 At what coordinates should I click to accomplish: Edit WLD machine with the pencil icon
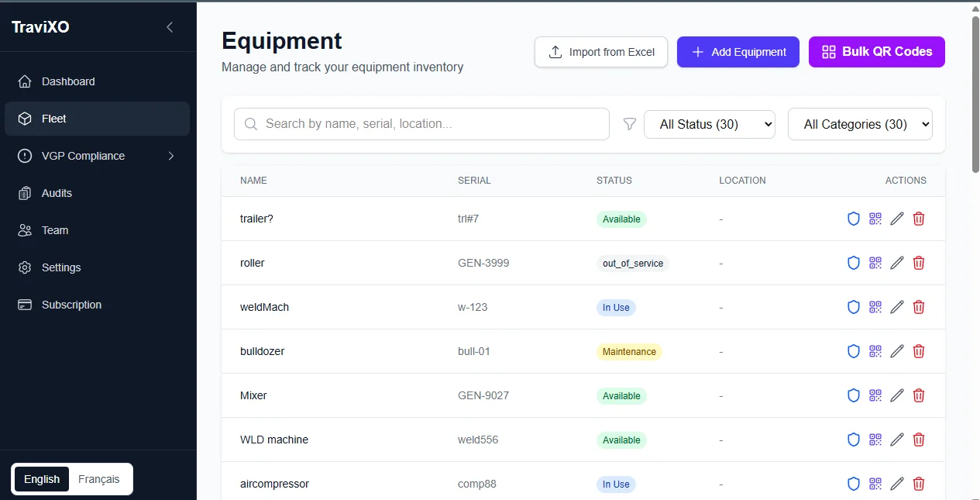[x=897, y=440]
